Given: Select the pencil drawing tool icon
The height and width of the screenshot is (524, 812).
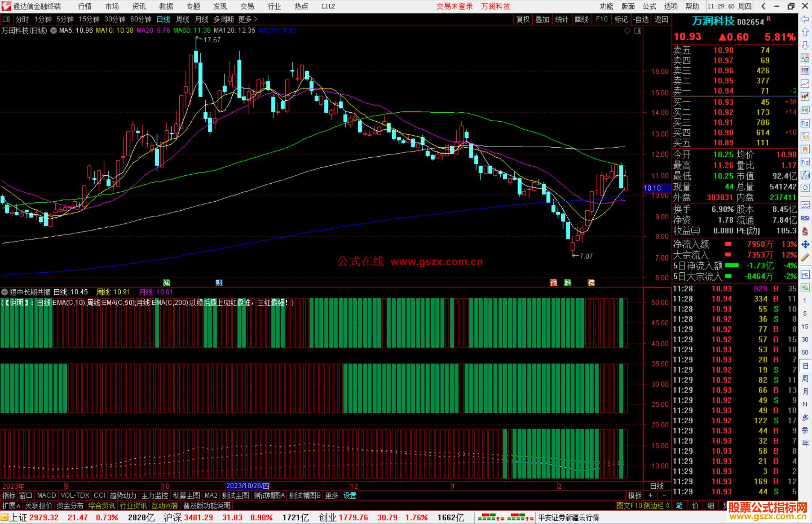Looking at the screenshot, I should (x=805, y=258).
